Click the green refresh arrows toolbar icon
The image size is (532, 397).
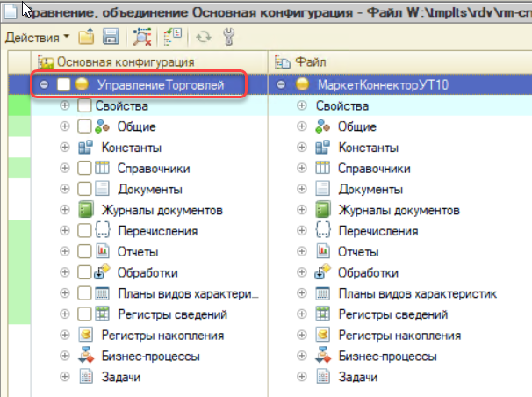coord(204,37)
